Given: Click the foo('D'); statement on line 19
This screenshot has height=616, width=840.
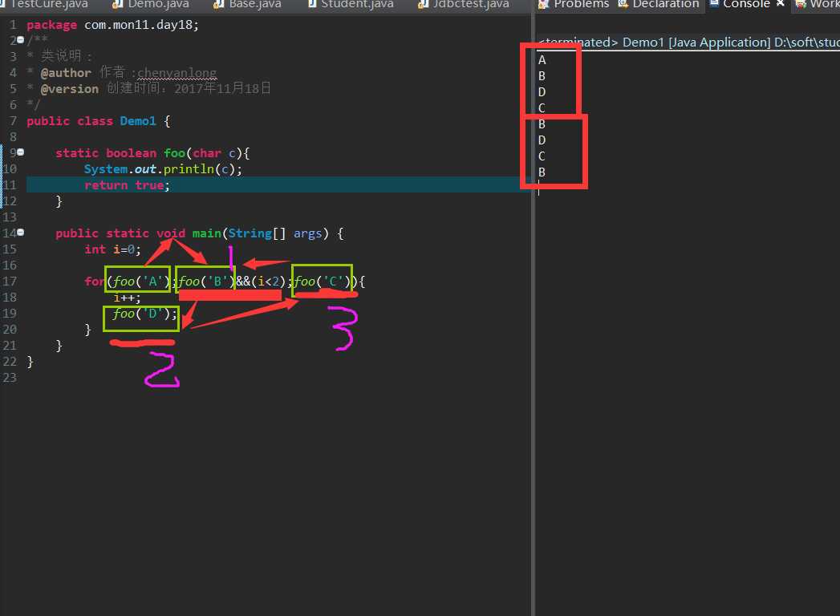Looking at the screenshot, I should [x=144, y=314].
